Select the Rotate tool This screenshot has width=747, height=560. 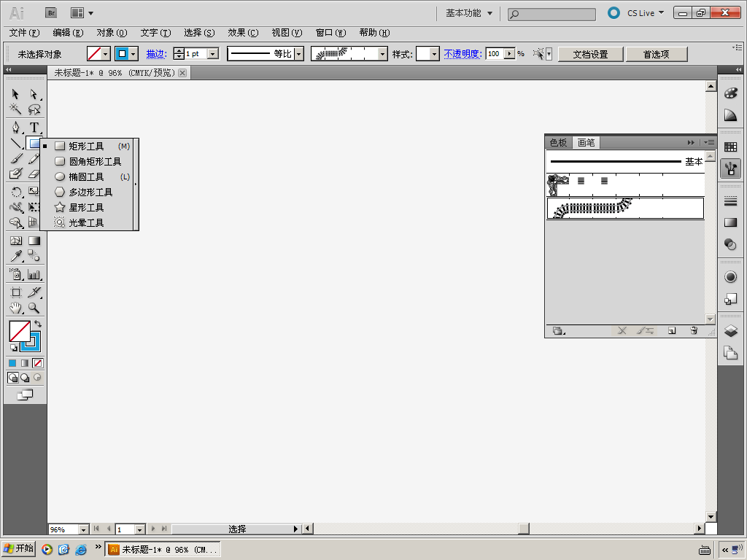tap(15, 192)
